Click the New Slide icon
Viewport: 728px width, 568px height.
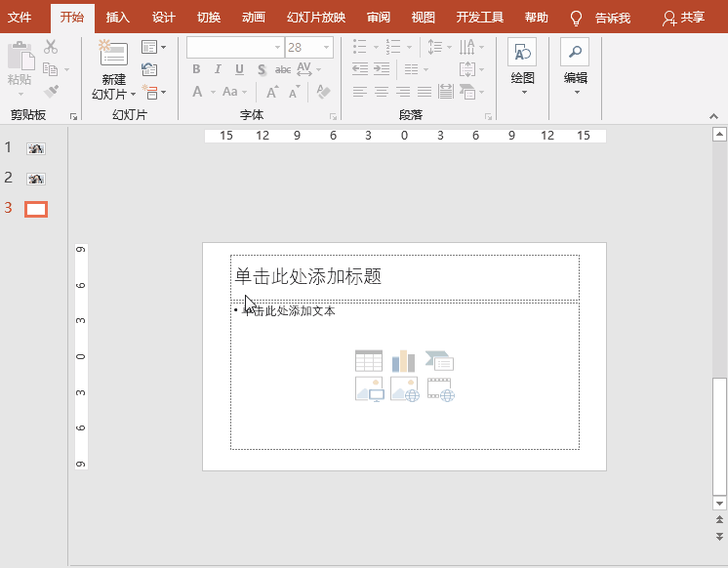click(x=113, y=52)
